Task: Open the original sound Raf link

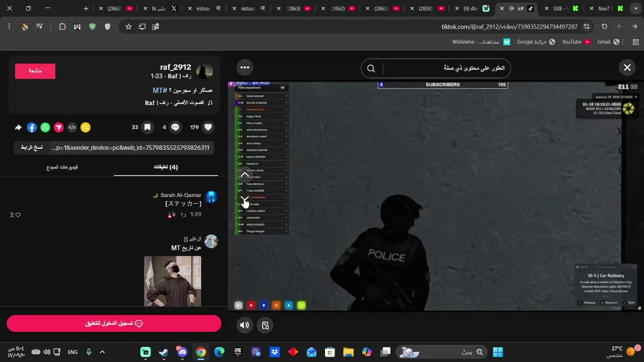Action: [x=179, y=103]
